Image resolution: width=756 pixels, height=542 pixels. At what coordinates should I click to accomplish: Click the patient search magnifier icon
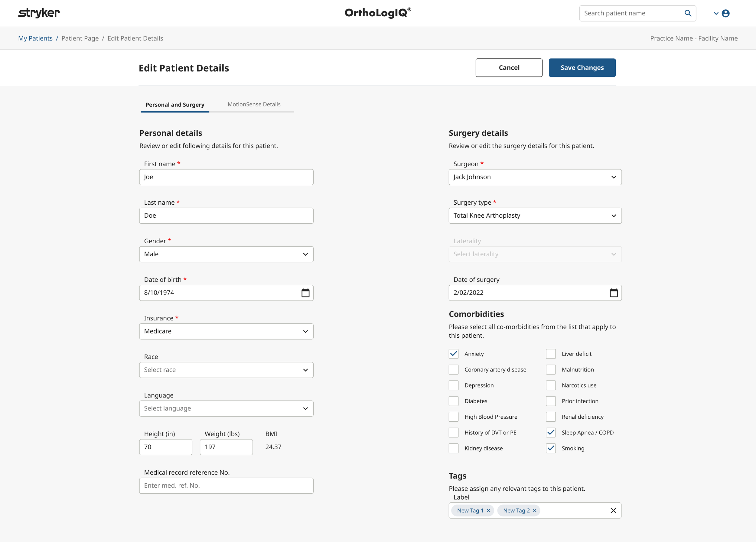688,13
